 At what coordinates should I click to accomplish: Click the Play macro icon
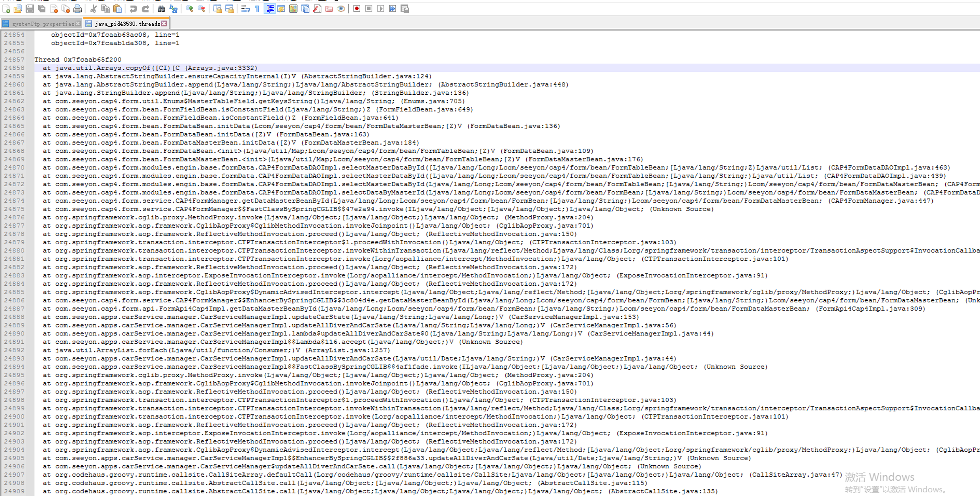coord(380,9)
